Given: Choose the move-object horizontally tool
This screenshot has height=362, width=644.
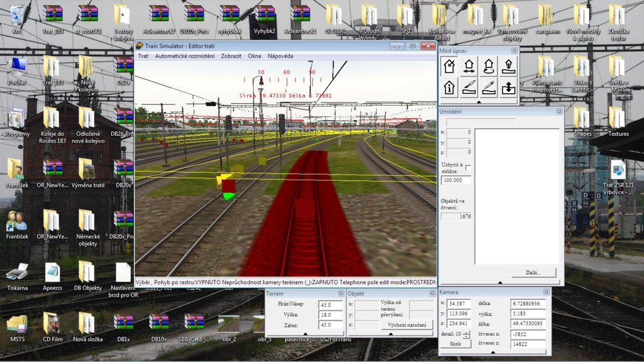Looking at the screenshot, I should click(469, 67).
